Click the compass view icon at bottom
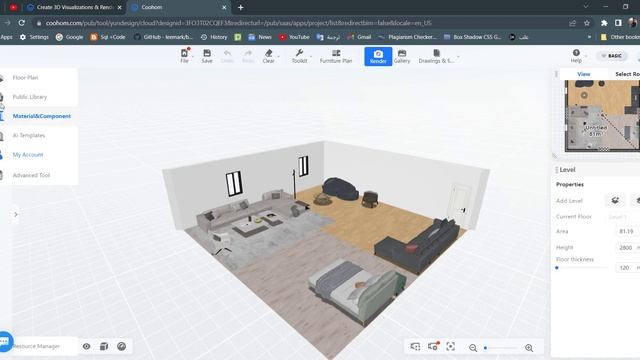The height and width of the screenshot is (360, 640). (122, 347)
